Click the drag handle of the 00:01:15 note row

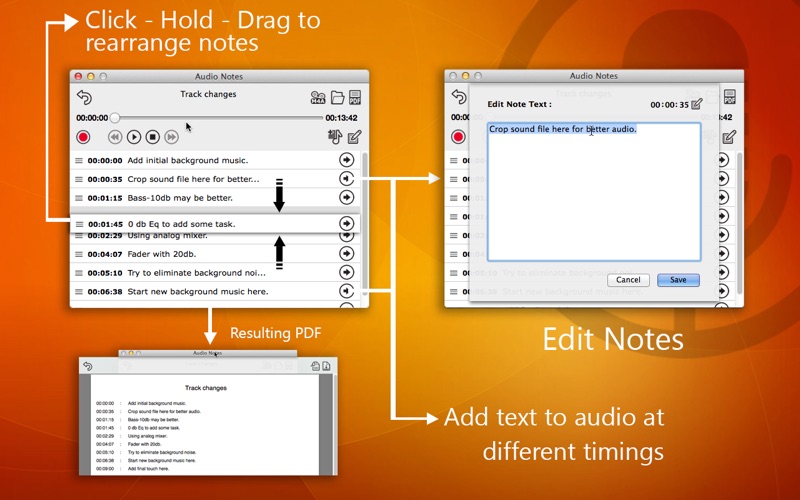coord(79,198)
